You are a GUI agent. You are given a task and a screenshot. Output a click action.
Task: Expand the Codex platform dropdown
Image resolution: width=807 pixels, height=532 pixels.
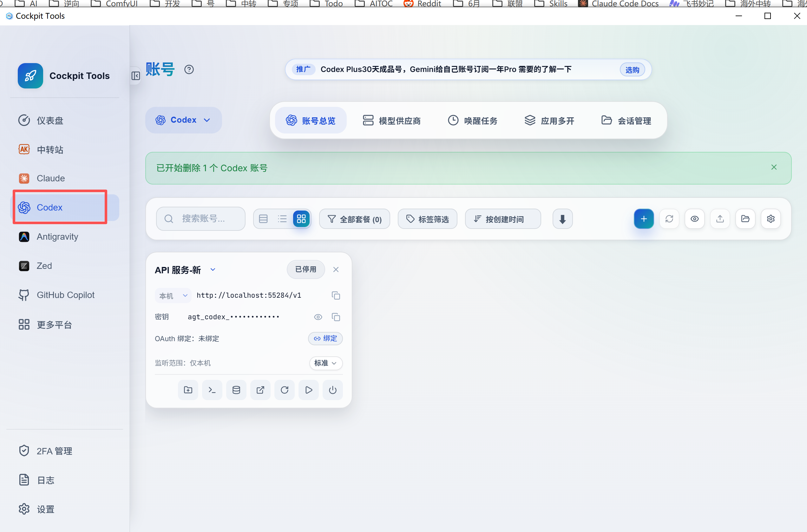pyautogui.click(x=184, y=120)
